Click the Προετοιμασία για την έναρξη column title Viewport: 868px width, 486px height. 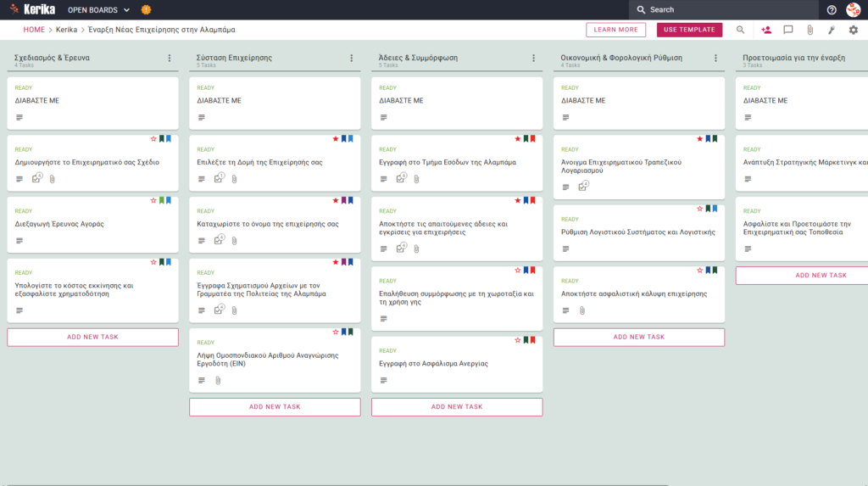pos(793,58)
